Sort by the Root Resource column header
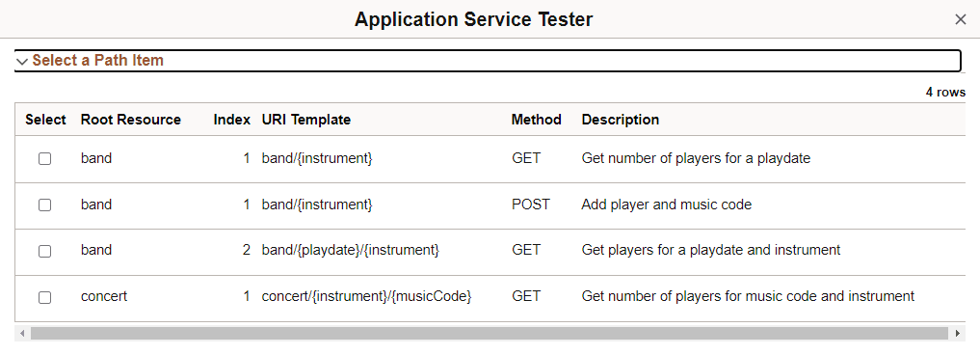The height and width of the screenshot is (355, 980). pos(131,120)
